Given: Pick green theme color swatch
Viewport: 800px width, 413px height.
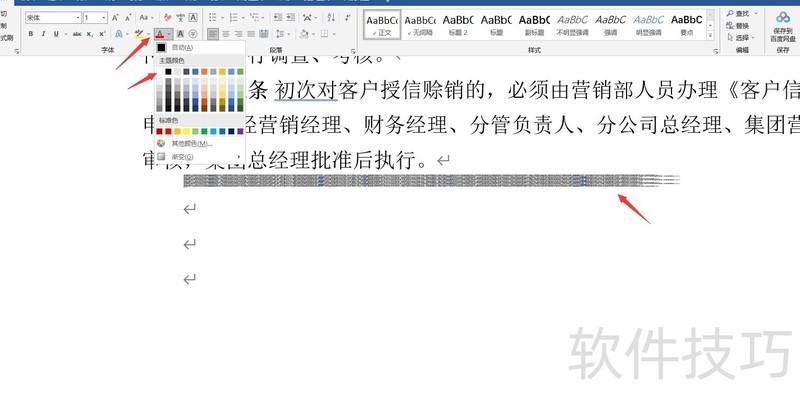Looking at the screenshot, I should (240, 72).
